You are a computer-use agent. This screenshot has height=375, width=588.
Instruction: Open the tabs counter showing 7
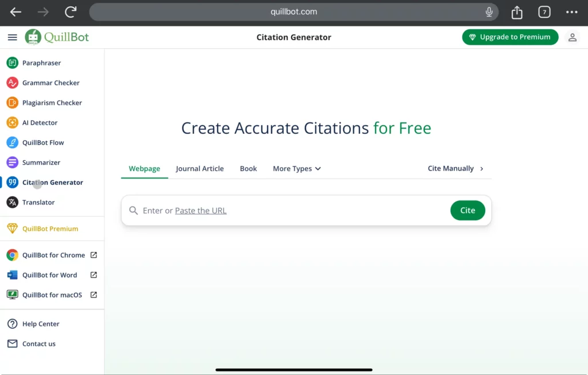click(544, 12)
